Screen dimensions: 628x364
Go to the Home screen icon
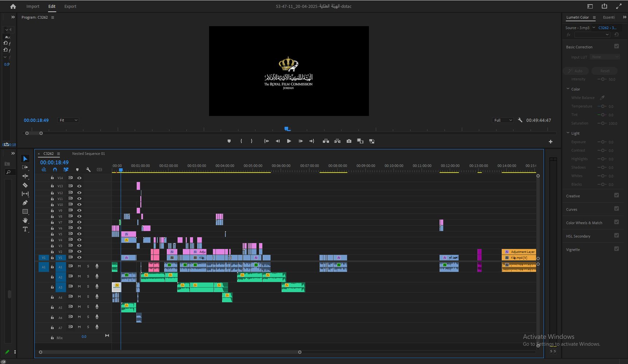click(x=13, y=6)
